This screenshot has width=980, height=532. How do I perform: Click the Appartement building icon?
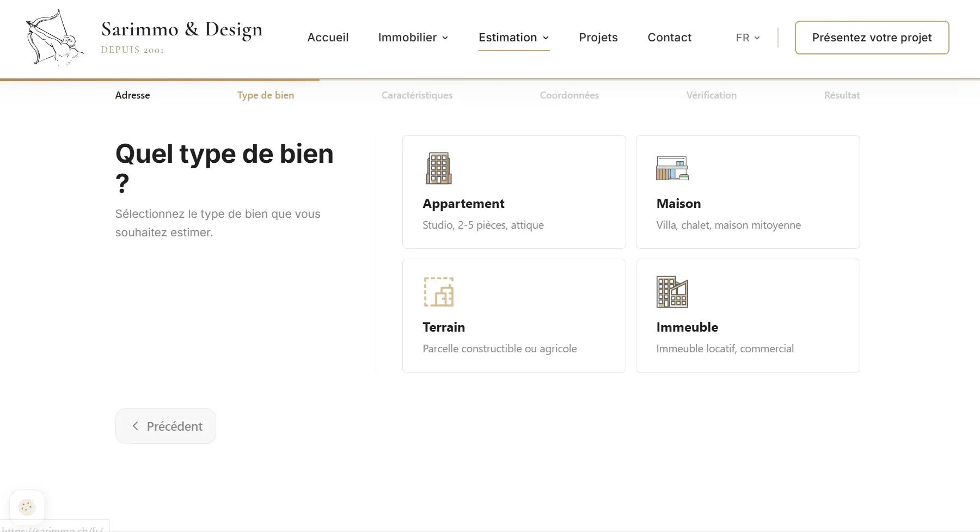[439, 168]
